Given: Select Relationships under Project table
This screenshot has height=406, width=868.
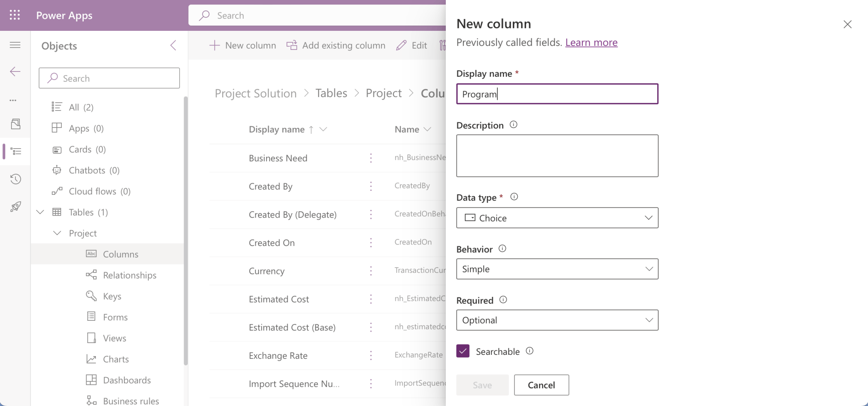Looking at the screenshot, I should pyautogui.click(x=129, y=275).
